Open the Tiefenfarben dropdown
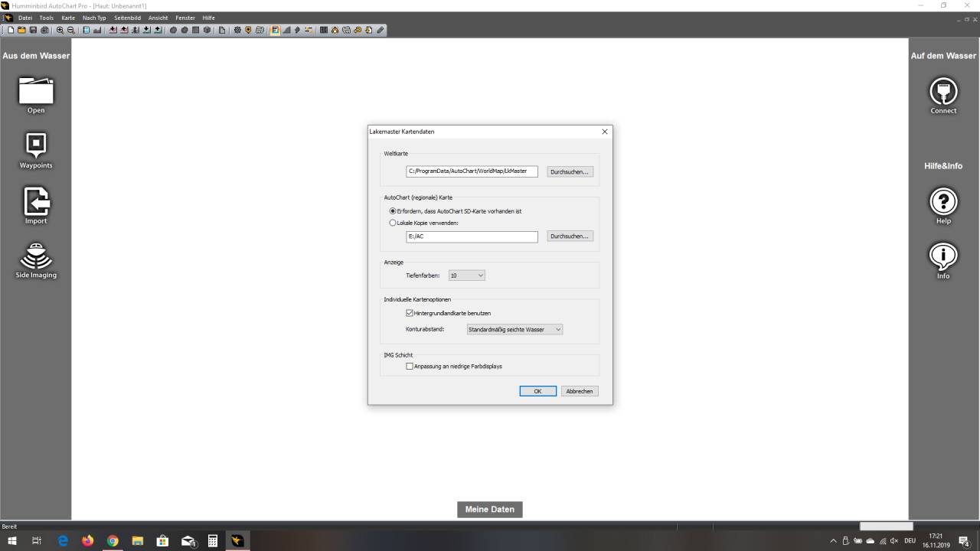Image resolution: width=980 pixels, height=551 pixels. 467,275
